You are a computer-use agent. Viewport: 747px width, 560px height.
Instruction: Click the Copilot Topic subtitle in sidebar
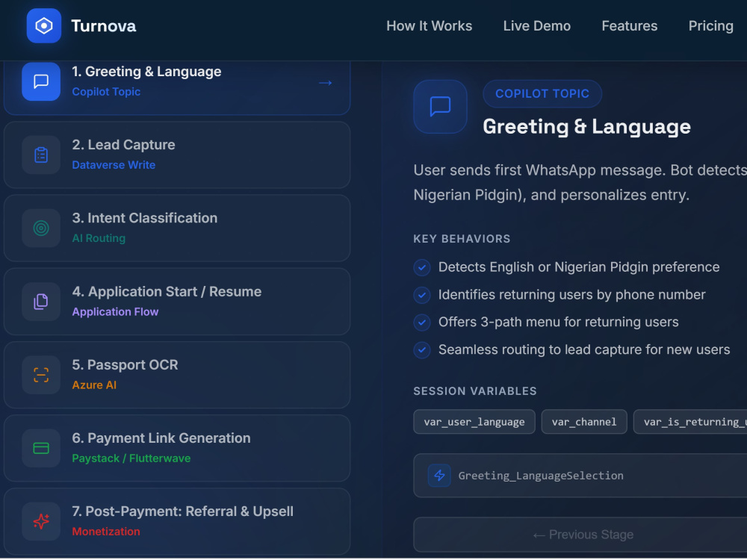106,91
